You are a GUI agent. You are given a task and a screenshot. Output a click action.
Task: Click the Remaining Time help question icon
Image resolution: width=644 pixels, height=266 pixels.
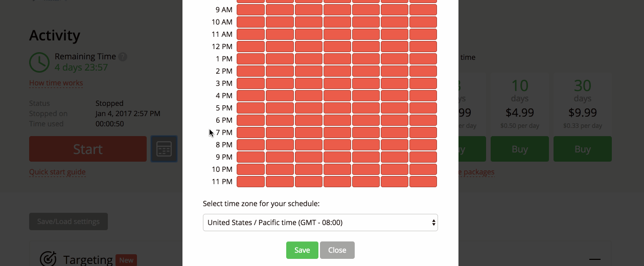(x=123, y=57)
